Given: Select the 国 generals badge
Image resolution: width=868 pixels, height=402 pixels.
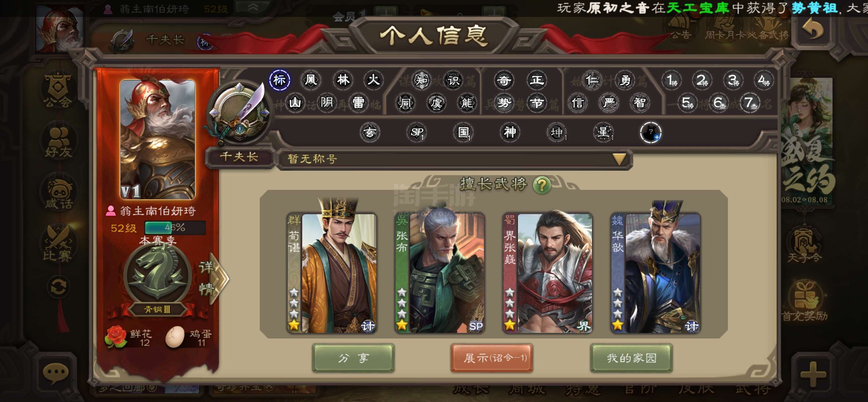Looking at the screenshot, I should pyautogui.click(x=463, y=132).
